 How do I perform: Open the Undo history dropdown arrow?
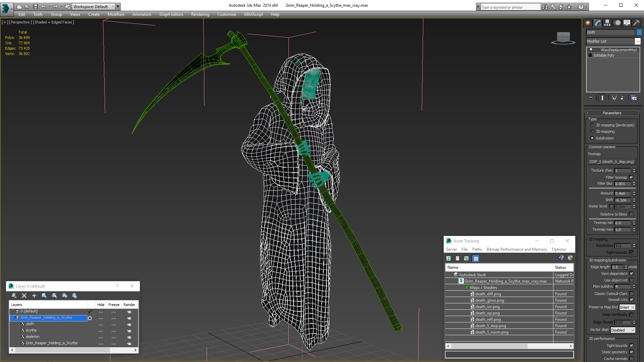point(49,6)
